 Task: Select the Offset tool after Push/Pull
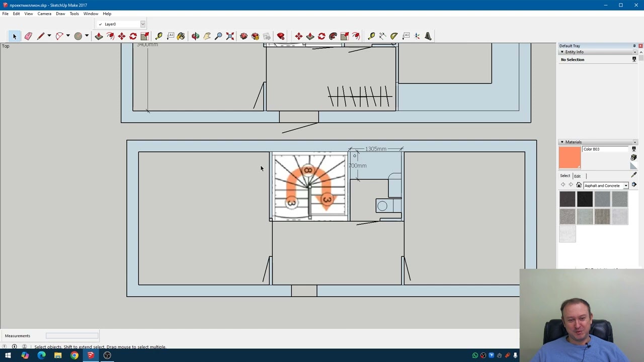110,36
